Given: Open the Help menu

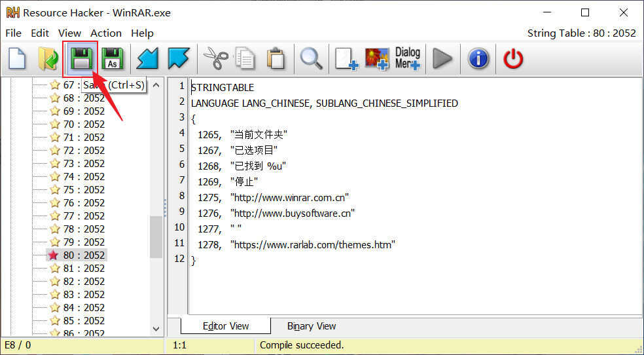Looking at the screenshot, I should point(142,33).
